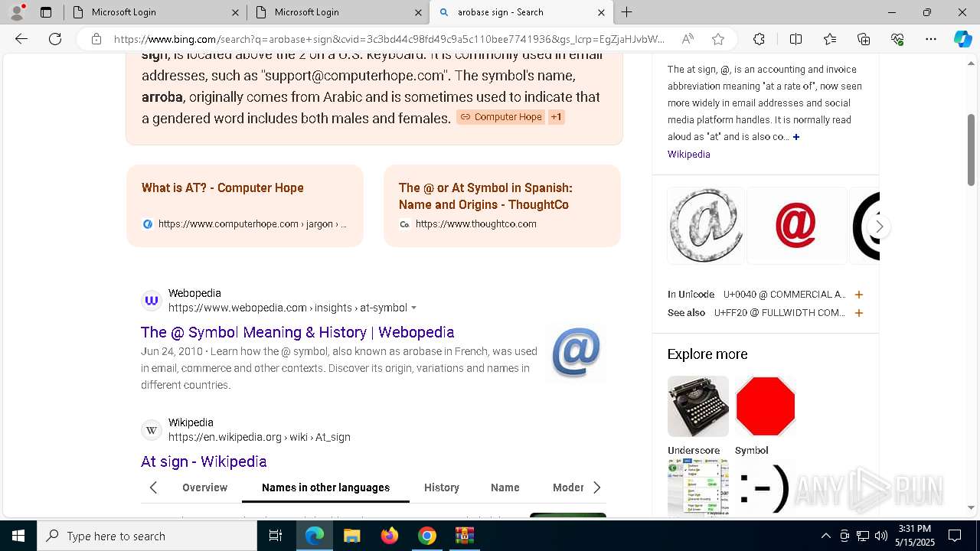Switch to the second Microsoft Login tab
The height and width of the screenshot is (551, 980).
pyautogui.click(x=338, y=12)
